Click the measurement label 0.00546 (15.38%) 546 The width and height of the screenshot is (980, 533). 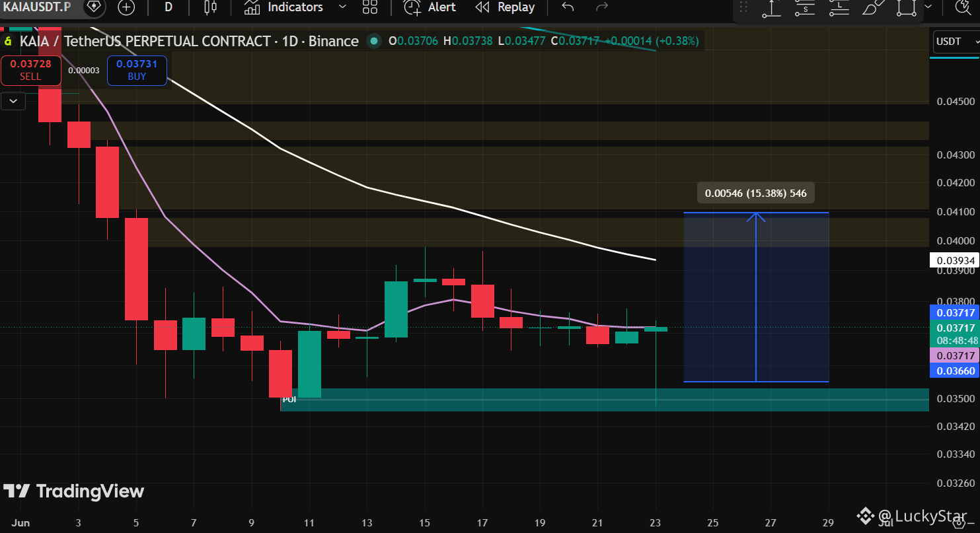756,194
